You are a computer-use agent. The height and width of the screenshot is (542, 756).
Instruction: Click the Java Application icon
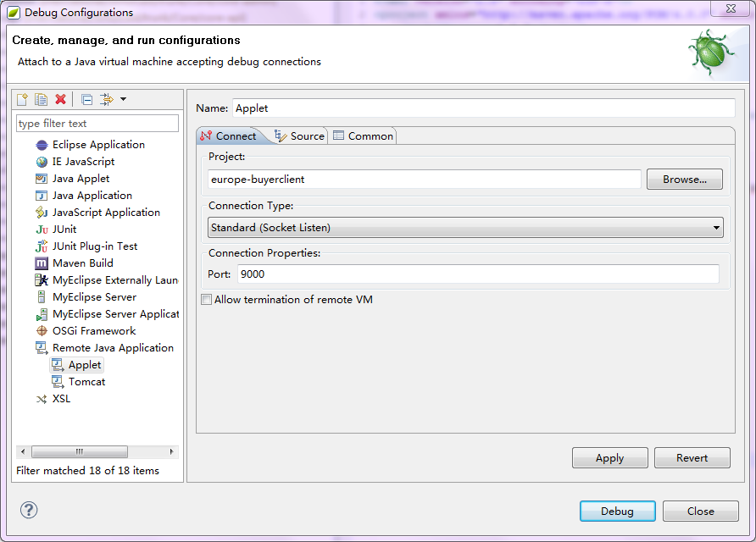click(42, 196)
